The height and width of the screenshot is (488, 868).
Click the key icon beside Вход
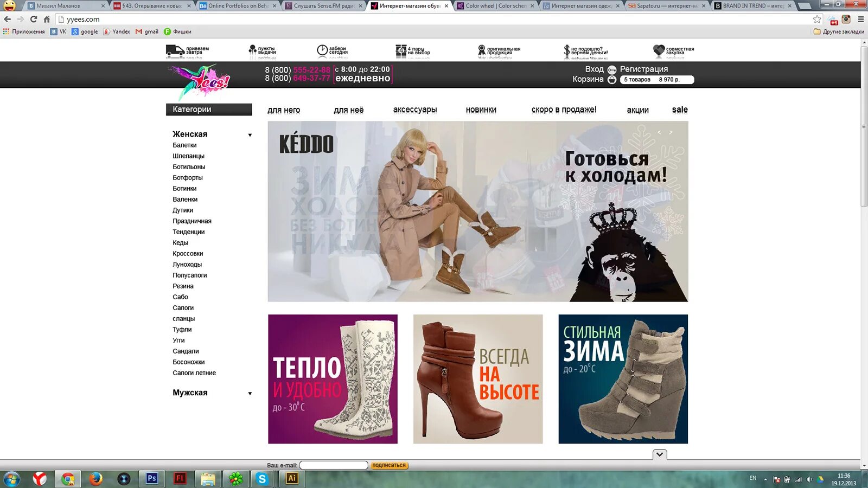pyautogui.click(x=612, y=69)
